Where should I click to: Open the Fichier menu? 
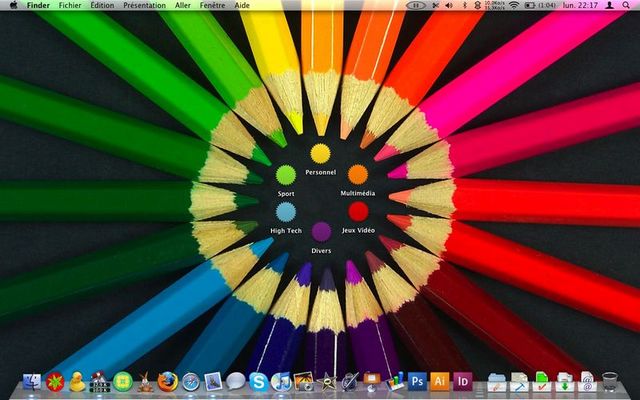[70, 5]
